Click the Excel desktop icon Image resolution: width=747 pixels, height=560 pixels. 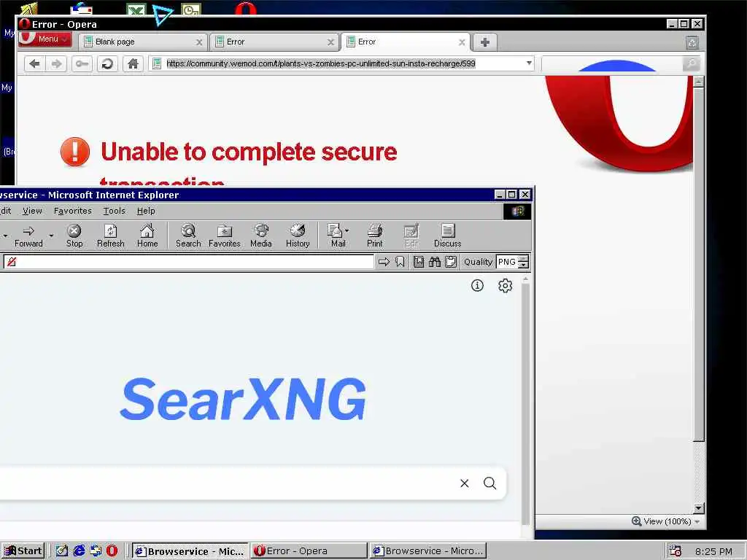pyautogui.click(x=136, y=9)
